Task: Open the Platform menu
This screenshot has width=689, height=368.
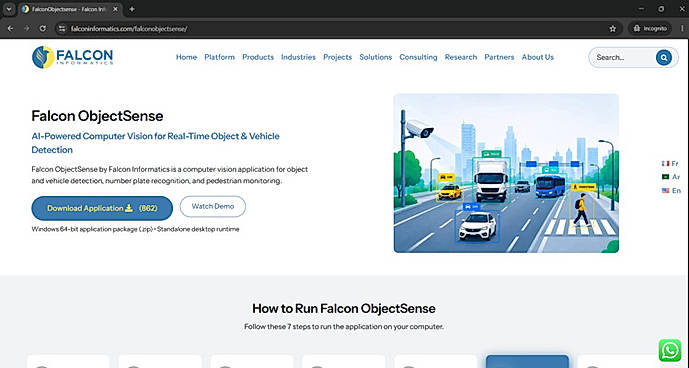Action: (219, 57)
